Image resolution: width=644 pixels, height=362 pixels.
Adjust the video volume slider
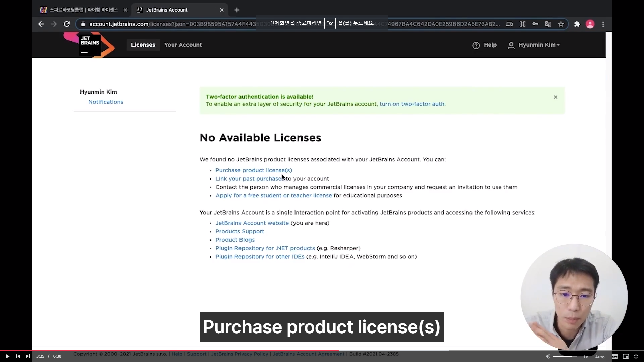point(565,356)
